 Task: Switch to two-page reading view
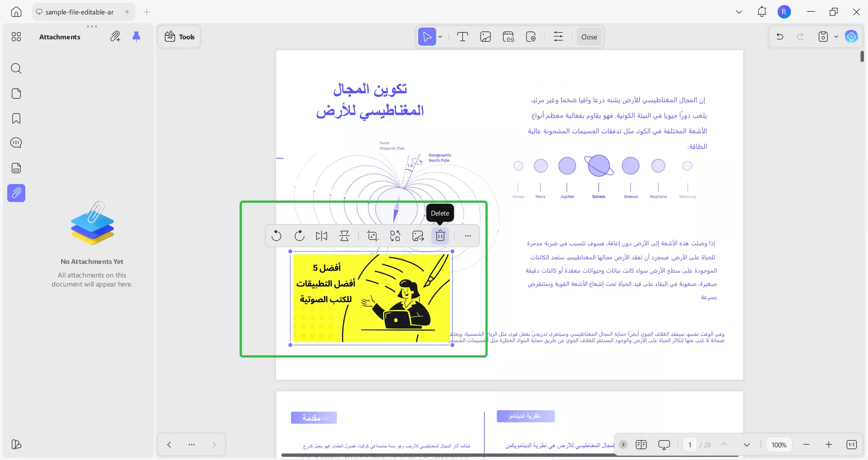pos(641,445)
